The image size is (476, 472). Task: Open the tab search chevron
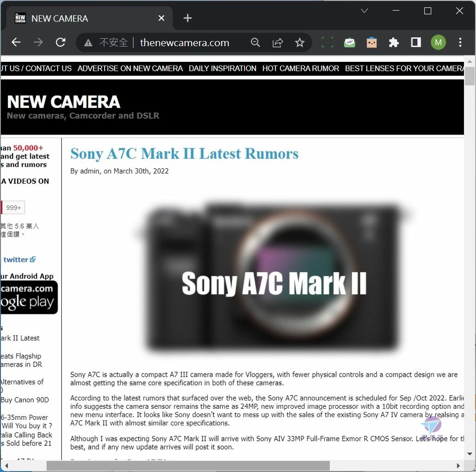[364, 11]
